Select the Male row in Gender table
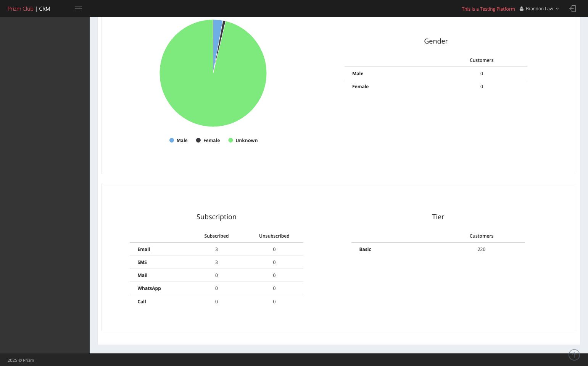588x366 pixels. pos(436,73)
